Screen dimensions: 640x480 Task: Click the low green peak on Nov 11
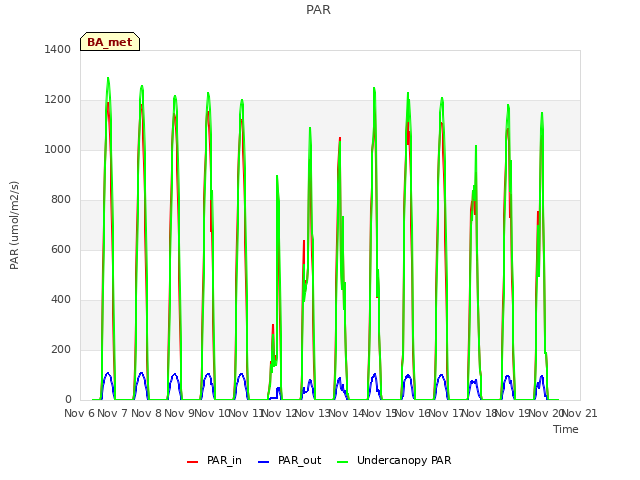(x=277, y=176)
